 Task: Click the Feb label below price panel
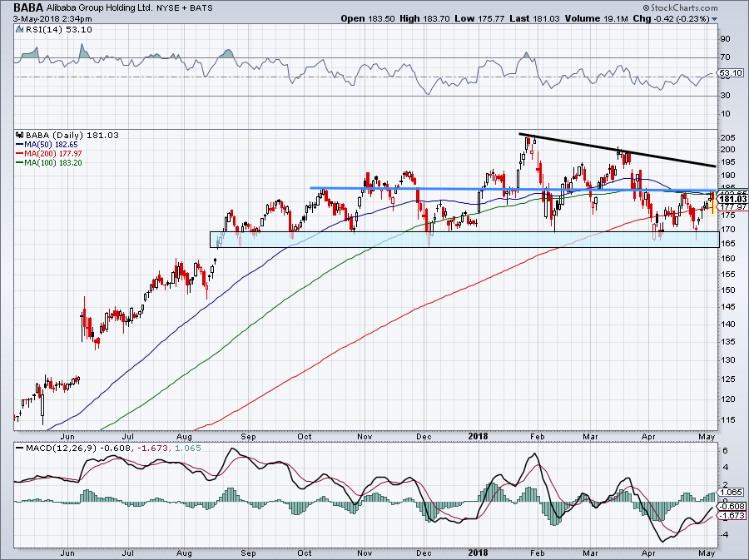[x=538, y=436]
